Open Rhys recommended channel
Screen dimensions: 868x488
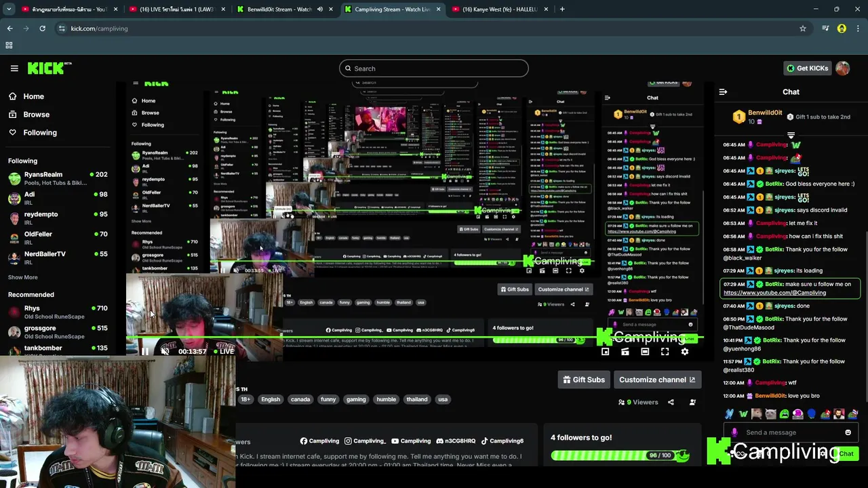tap(58, 312)
